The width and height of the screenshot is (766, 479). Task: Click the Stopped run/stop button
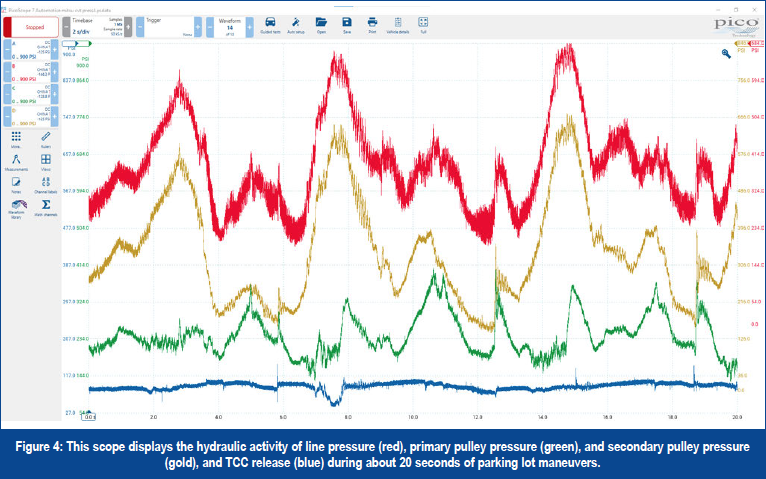pyautogui.click(x=31, y=27)
